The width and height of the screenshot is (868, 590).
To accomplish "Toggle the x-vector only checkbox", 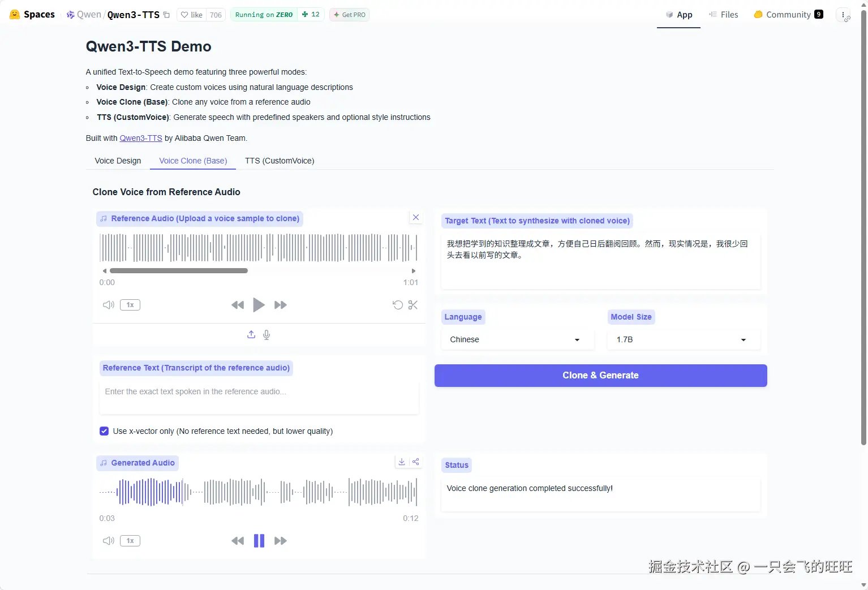I will point(104,431).
